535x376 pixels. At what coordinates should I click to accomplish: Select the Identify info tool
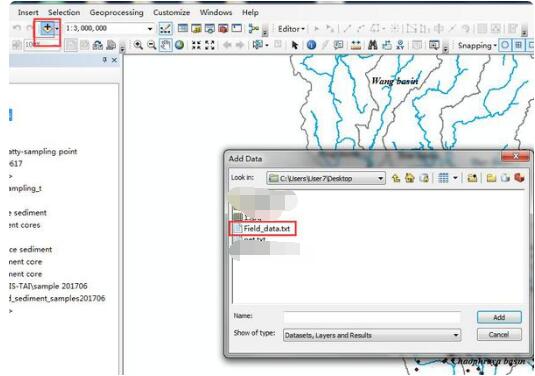(311, 45)
